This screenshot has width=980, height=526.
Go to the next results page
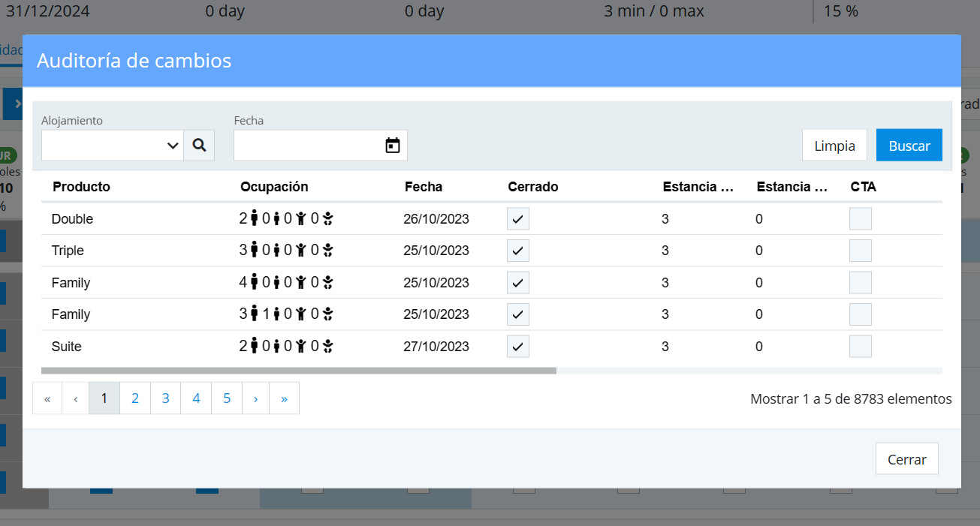pyautogui.click(x=256, y=398)
